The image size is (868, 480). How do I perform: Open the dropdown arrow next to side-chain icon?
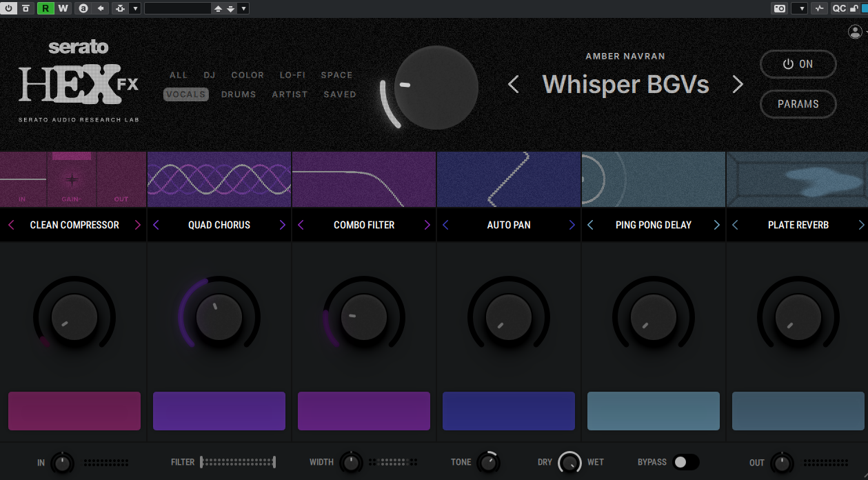click(x=134, y=8)
